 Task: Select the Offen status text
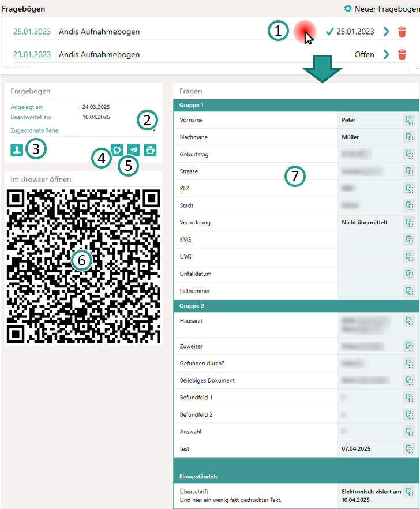pos(364,54)
